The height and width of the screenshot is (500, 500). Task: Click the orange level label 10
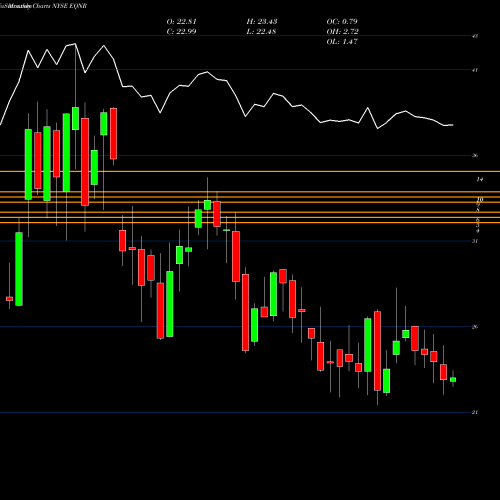pos(480,199)
